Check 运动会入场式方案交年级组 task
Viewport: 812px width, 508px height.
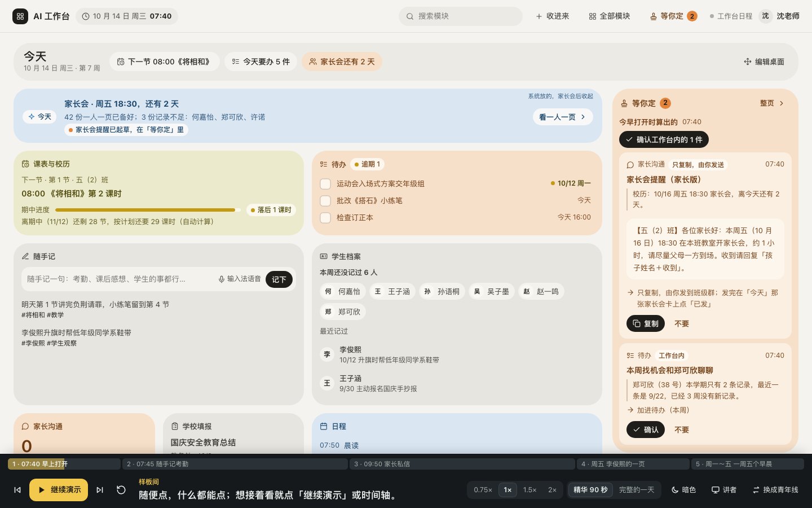[325, 183]
